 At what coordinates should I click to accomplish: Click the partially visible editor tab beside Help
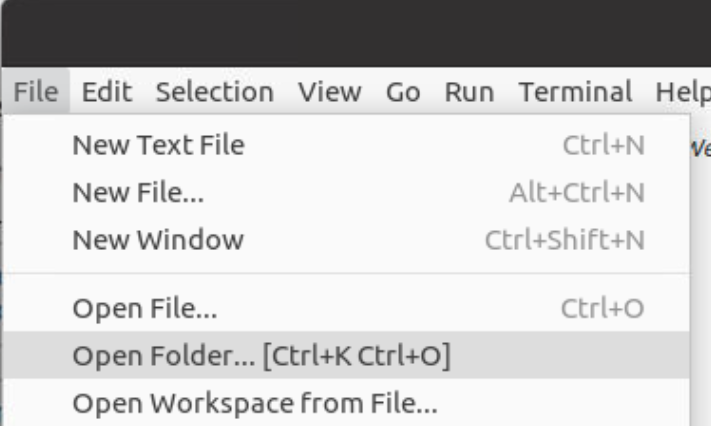coord(700,146)
